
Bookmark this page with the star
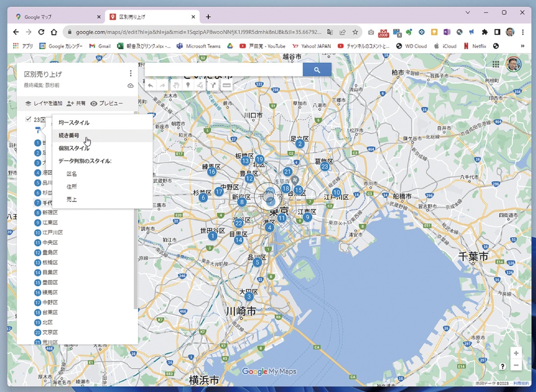click(x=355, y=32)
